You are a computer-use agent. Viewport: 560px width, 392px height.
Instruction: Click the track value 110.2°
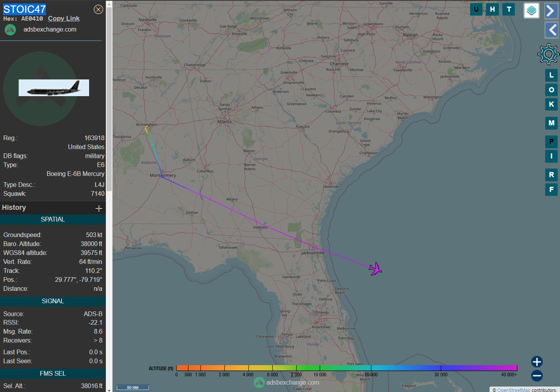[94, 271]
